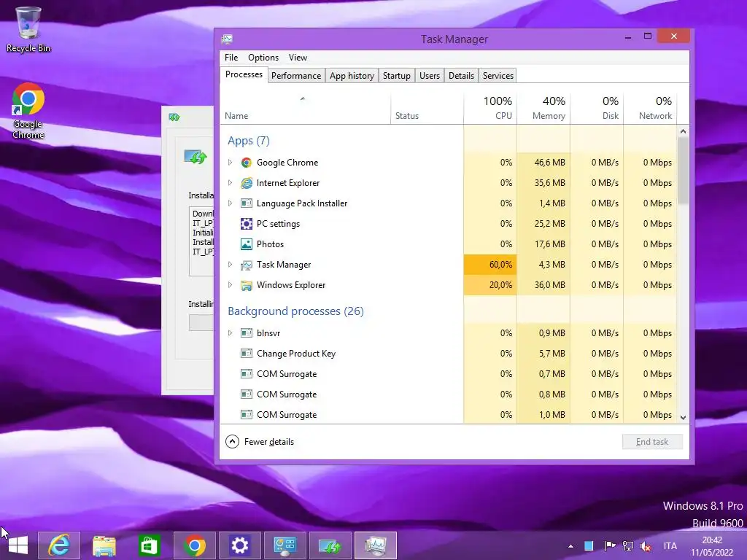Viewport: 747px width, 560px height.
Task: Expand Language Pack Installer process group
Action: tap(230, 203)
